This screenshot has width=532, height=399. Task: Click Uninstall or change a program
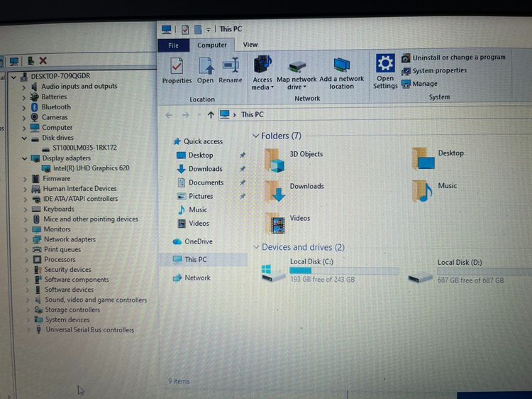click(x=453, y=58)
